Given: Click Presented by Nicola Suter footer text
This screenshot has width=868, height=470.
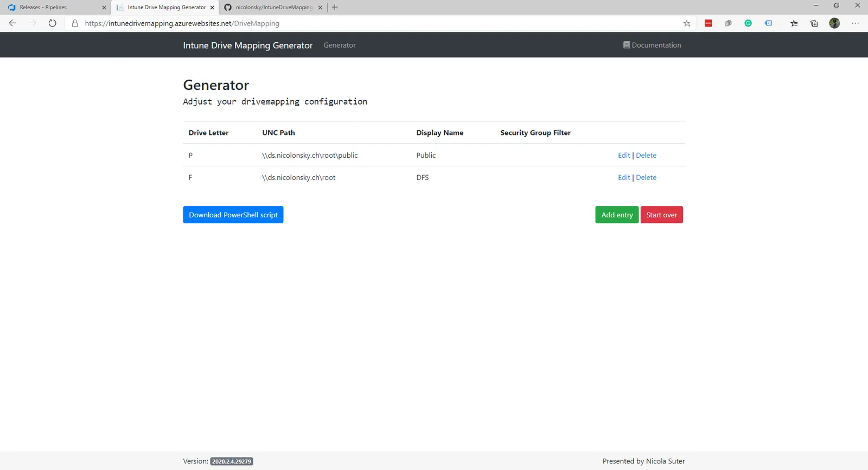Looking at the screenshot, I should (643, 461).
